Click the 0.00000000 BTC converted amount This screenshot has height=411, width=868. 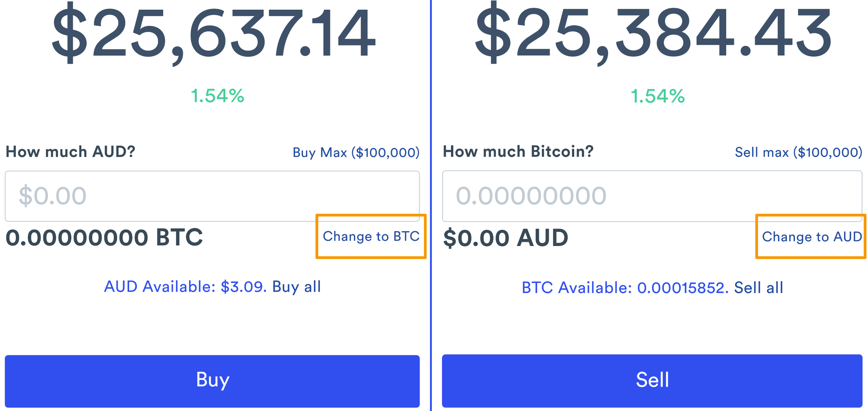click(104, 237)
